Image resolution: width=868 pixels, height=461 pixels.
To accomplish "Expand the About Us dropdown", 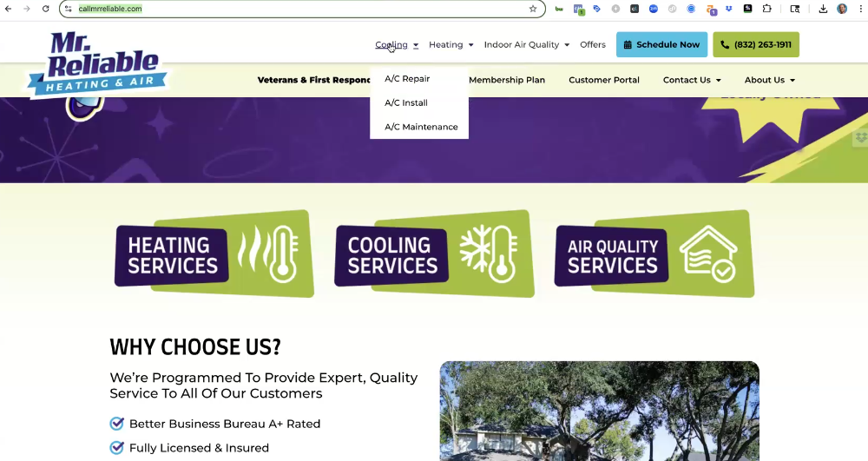I will tap(769, 80).
